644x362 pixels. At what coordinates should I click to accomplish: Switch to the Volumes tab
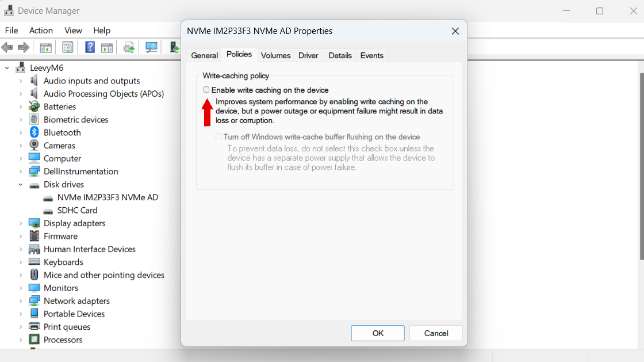click(x=275, y=55)
